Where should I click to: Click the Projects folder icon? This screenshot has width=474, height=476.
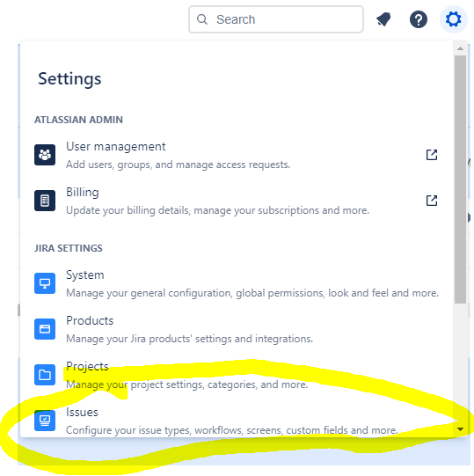coord(45,375)
